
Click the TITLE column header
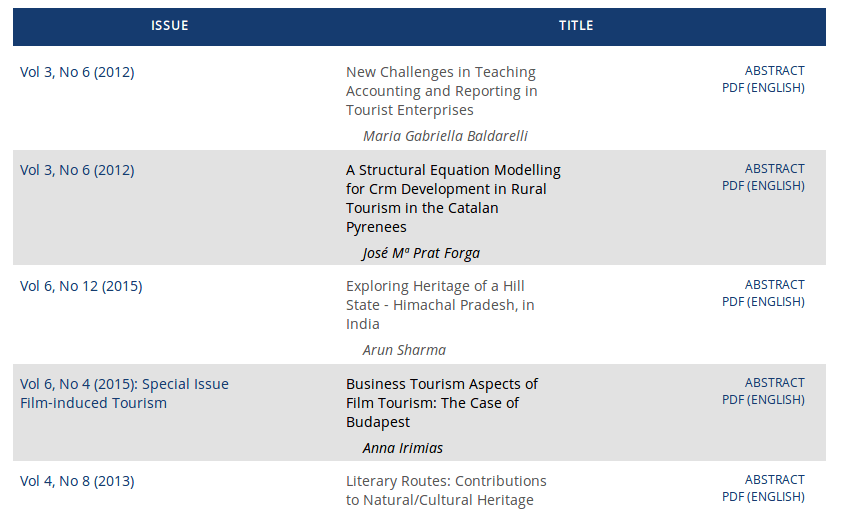575,25
